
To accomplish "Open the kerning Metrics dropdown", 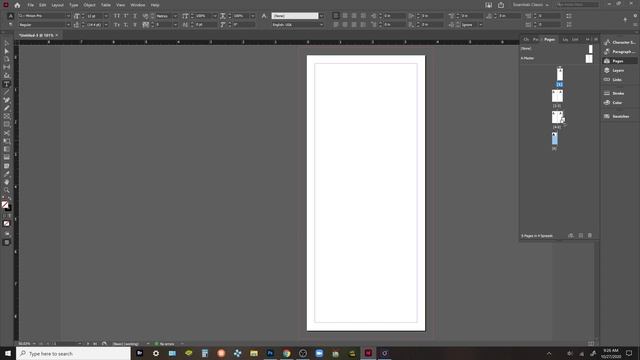I will pos(175,16).
